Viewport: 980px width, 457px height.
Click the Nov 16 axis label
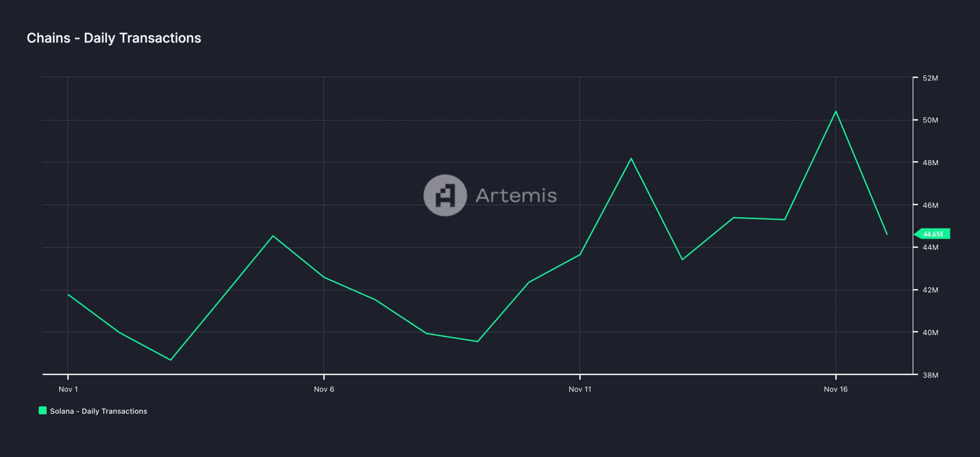(x=836, y=389)
